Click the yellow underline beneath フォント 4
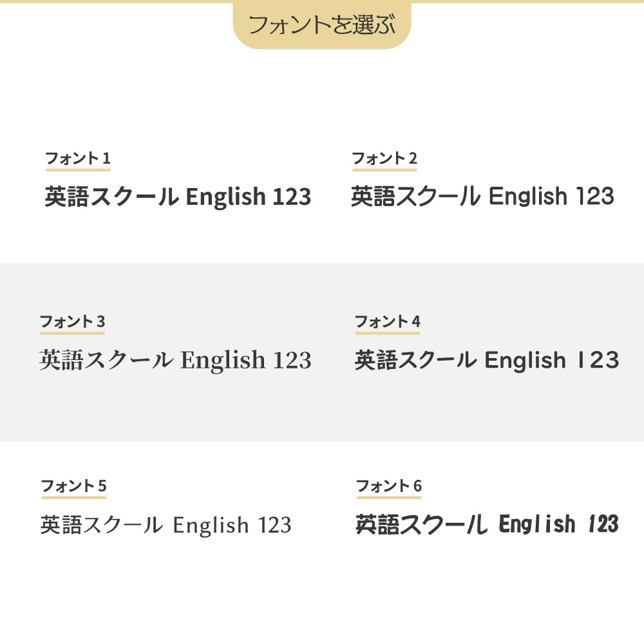644x644 pixels. pyautogui.click(x=387, y=334)
